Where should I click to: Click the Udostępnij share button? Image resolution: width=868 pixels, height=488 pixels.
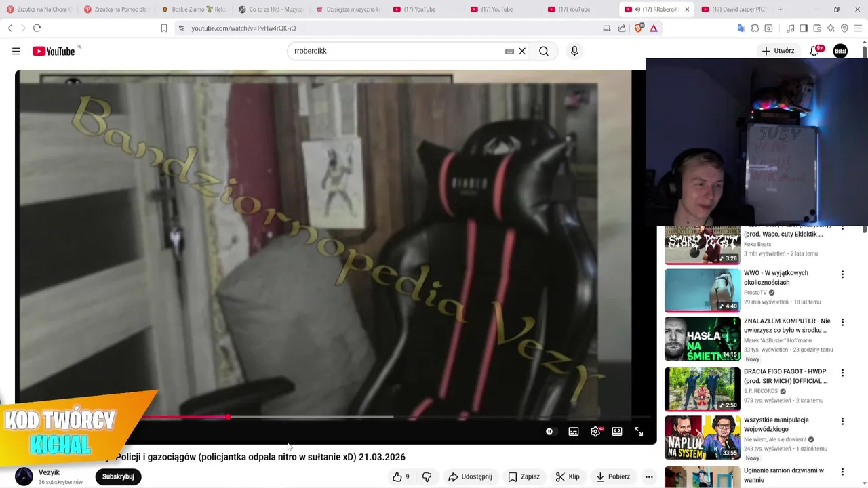(x=470, y=476)
